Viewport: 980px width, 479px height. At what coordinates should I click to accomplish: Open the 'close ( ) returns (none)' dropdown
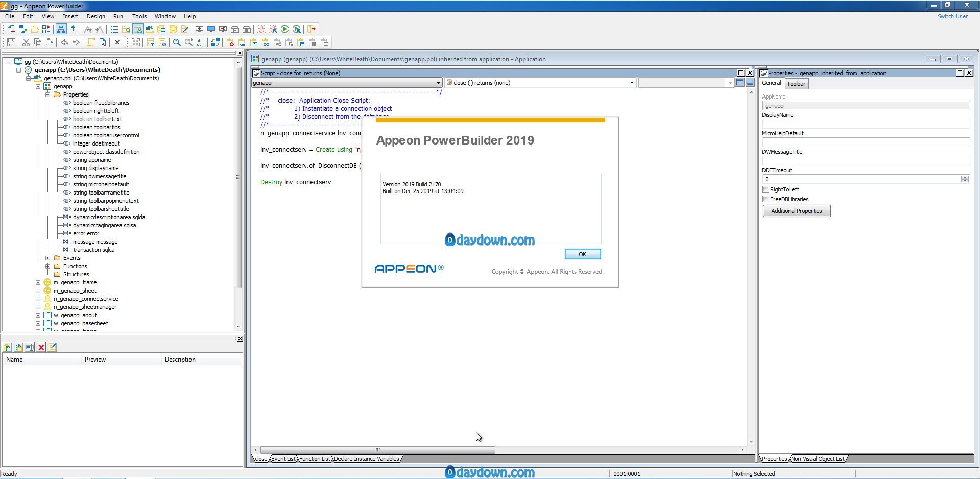pos(632,83)
